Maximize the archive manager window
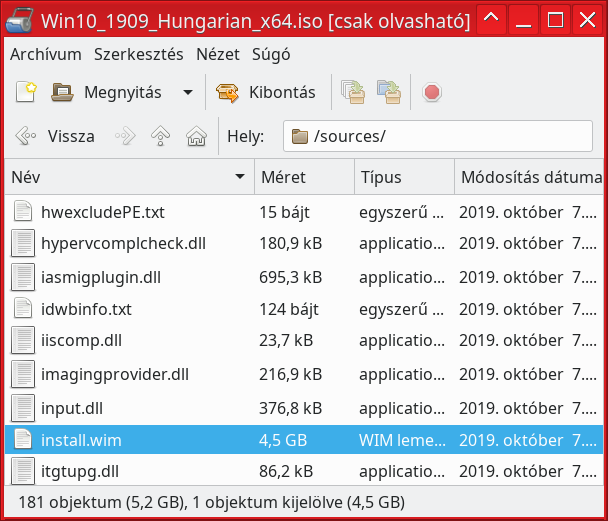Image resolution: width=608 pixels, height=521 pixels. click(x=555, y=19)
